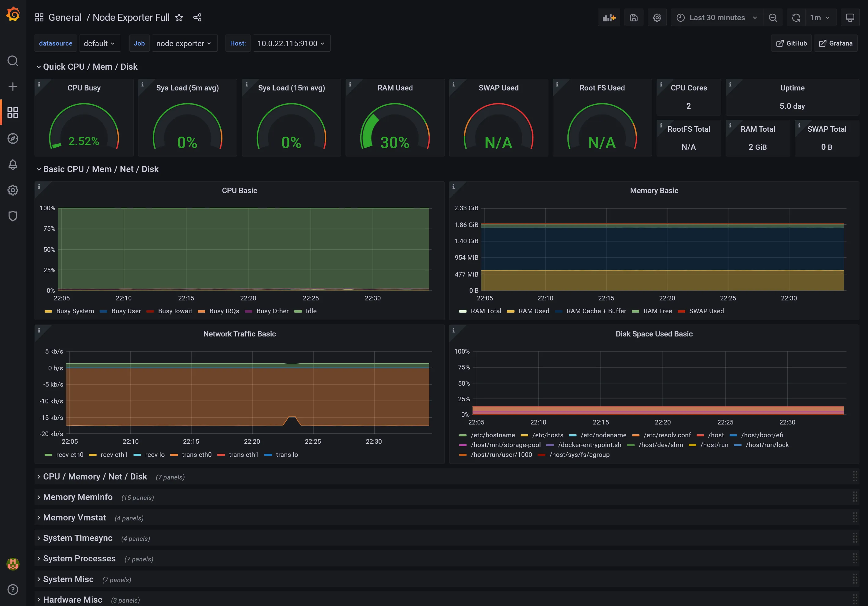The height and width of the screenshot is (606, 868).
Task: Open dashboard settings gear
Action: (x=657, y=17)
